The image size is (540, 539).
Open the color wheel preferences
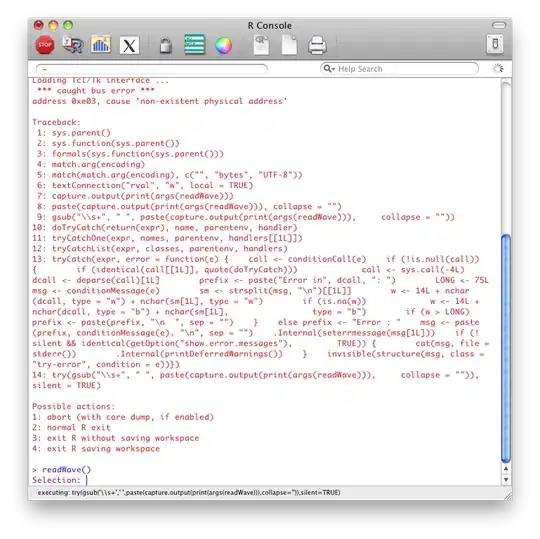point(224,45)
